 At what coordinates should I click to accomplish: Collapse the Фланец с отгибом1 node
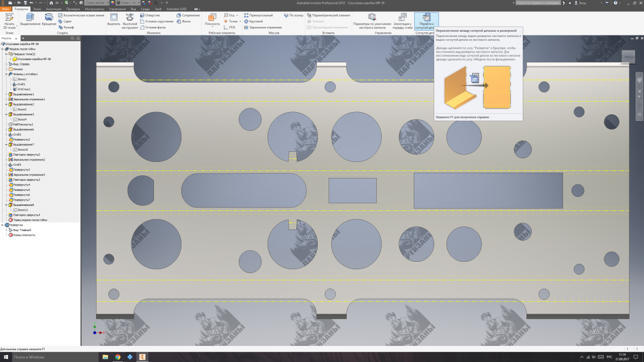coord(6,74)
